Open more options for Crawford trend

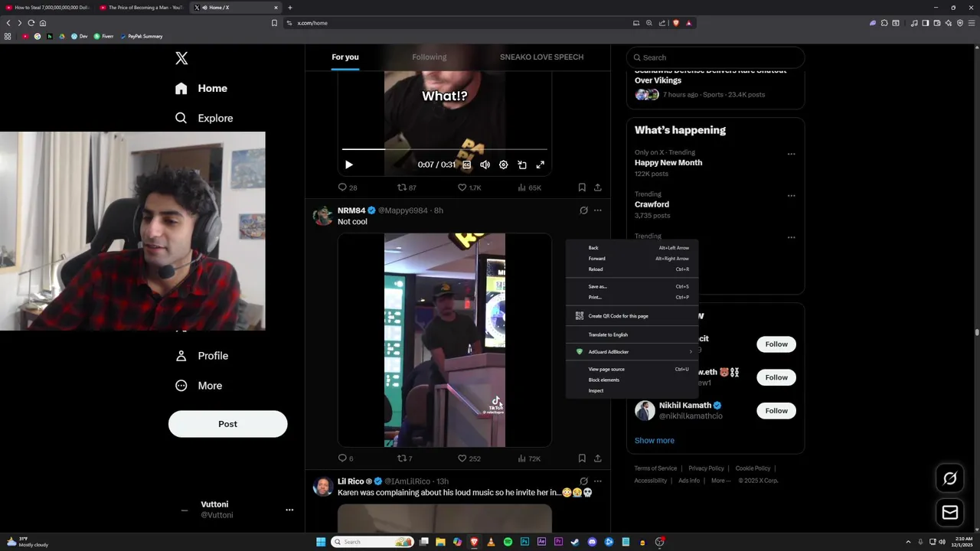[791, 196]
